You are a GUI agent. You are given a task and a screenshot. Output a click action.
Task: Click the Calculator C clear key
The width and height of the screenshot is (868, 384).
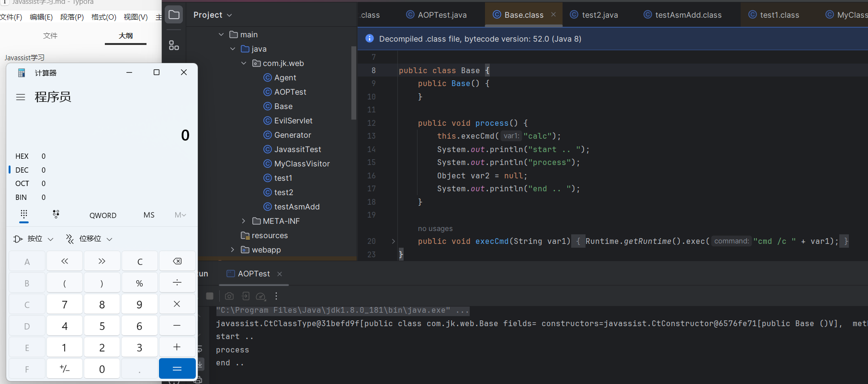[x=140, y=261]
